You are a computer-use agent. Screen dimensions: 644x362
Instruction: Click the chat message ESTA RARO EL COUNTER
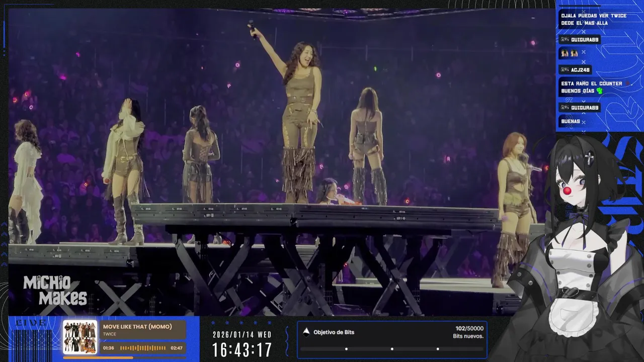[x=592, y=83]
